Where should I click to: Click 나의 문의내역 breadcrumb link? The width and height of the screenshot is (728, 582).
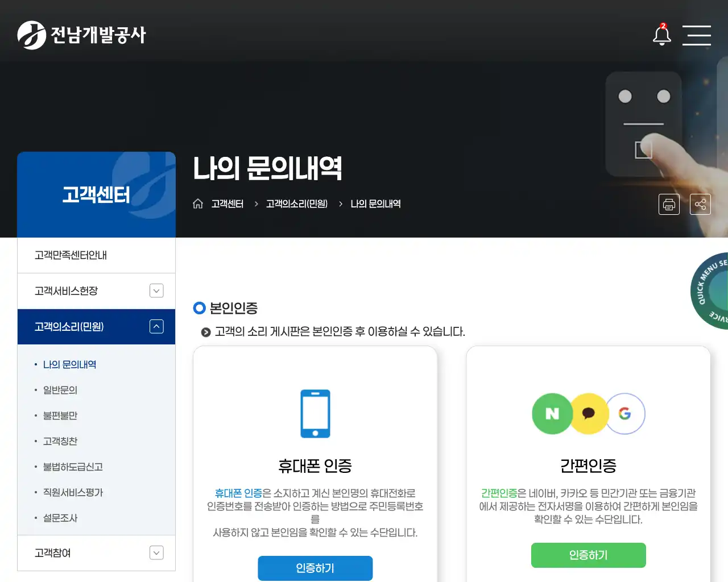click(x=375, y=203)
